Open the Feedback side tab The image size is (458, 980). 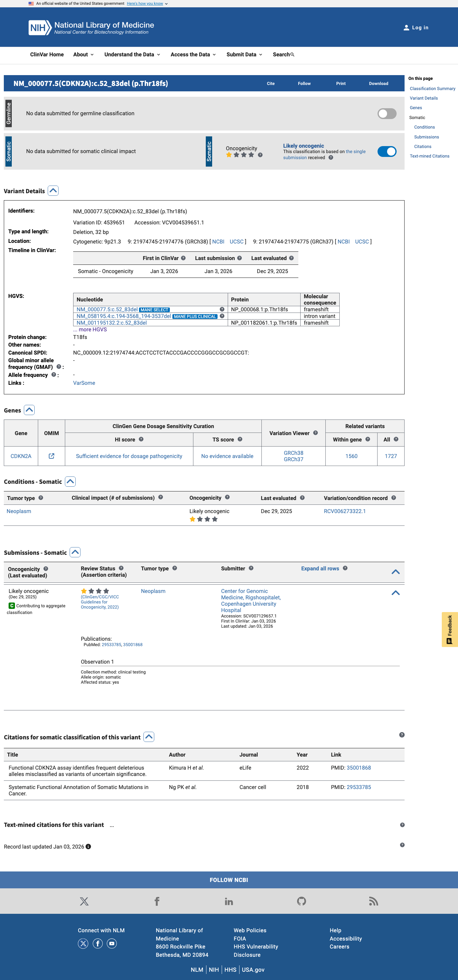coord(450,629)
